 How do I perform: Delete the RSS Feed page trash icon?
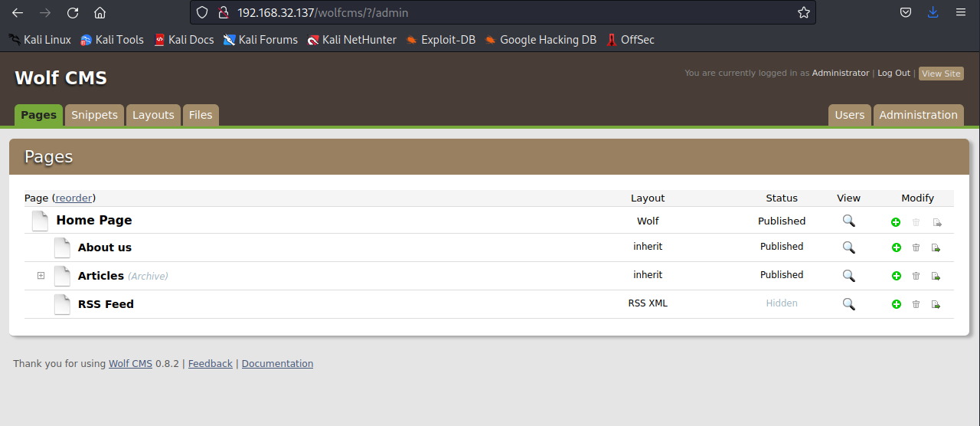tap(916, 304)
